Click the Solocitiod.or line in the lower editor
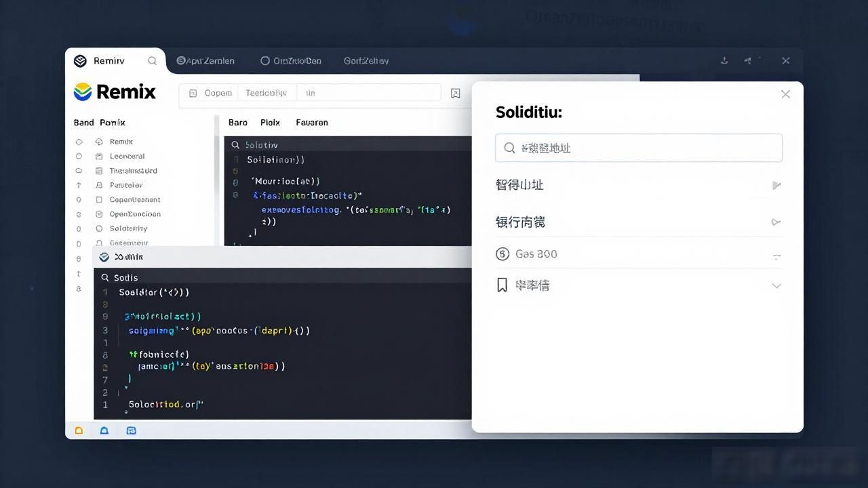Viewport: 868px width, 488px height. click(x=166, y=404)
